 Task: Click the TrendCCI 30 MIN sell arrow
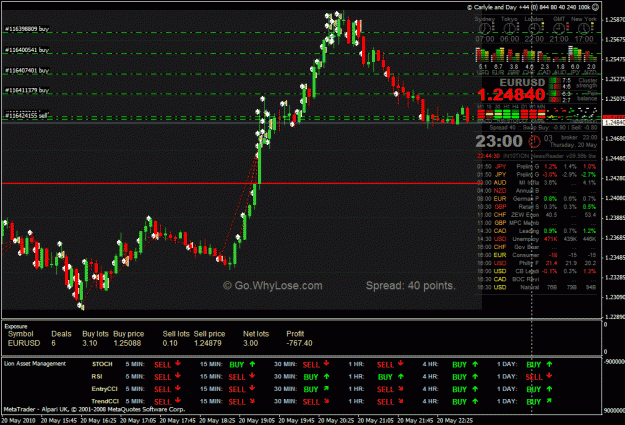coord(326,401)
